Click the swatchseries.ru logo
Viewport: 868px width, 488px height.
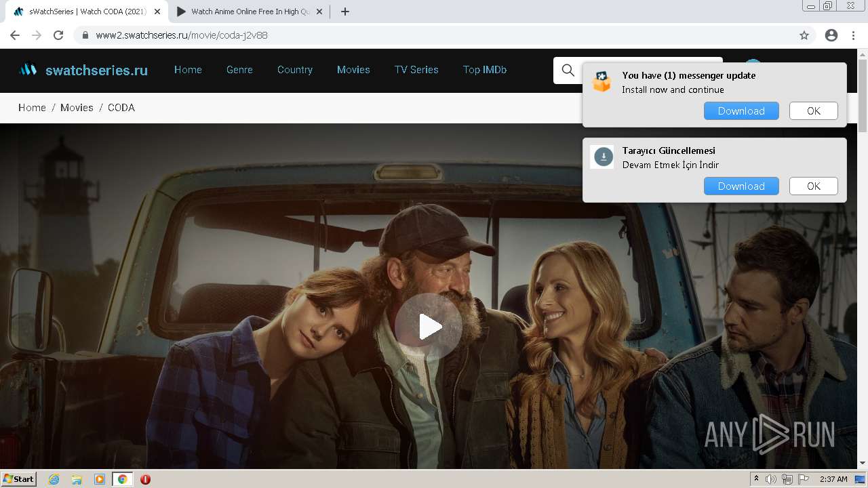83,70
